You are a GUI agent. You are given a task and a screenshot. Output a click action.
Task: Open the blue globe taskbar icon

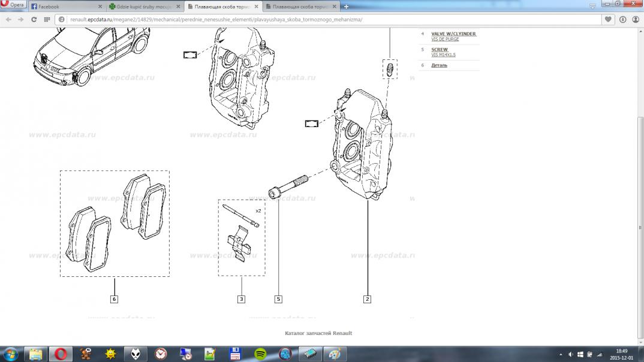click(x=285, y=354)
